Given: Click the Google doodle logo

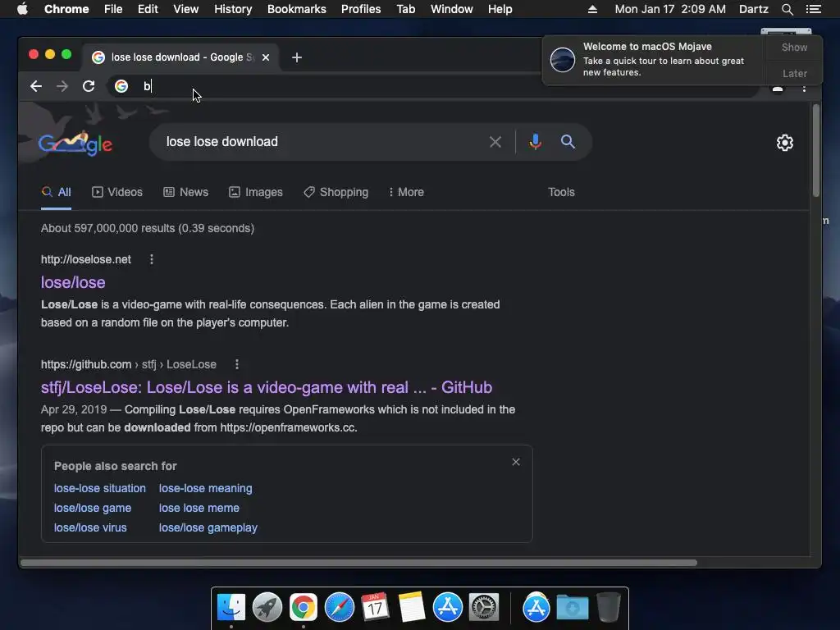Looking at the screenshot, I should 75,143.
